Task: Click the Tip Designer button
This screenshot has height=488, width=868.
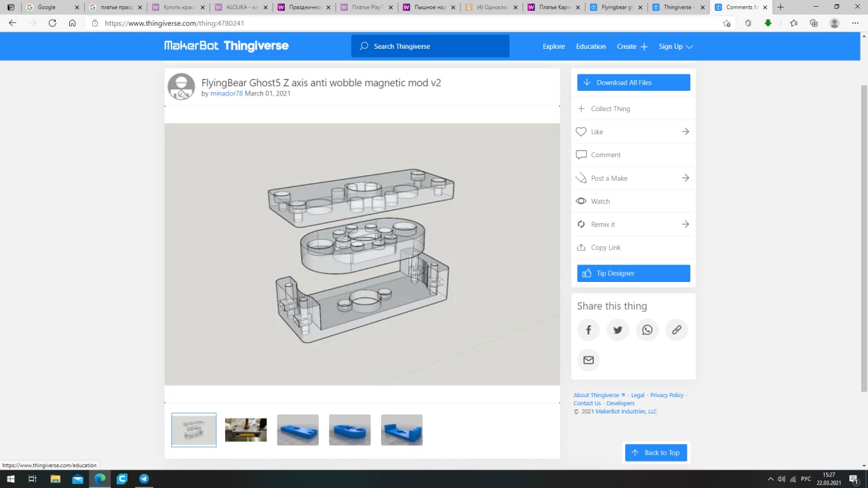Action: pyautogui.click(x=633, y=273)
